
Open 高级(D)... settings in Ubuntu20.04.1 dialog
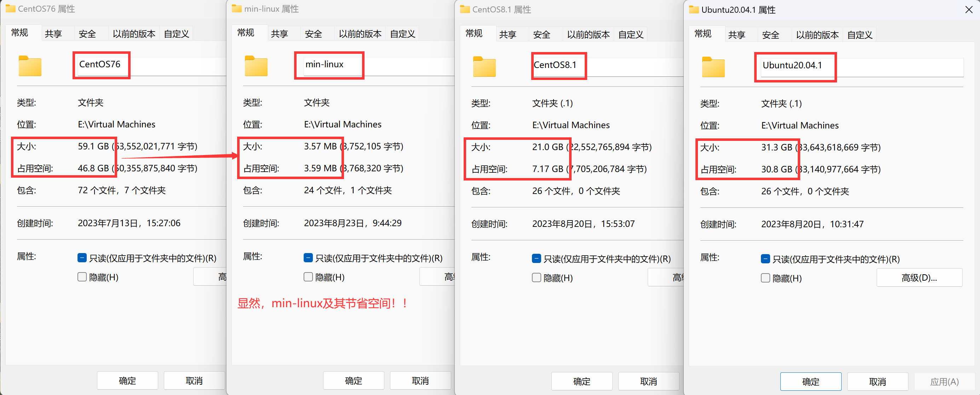point(919,278)
